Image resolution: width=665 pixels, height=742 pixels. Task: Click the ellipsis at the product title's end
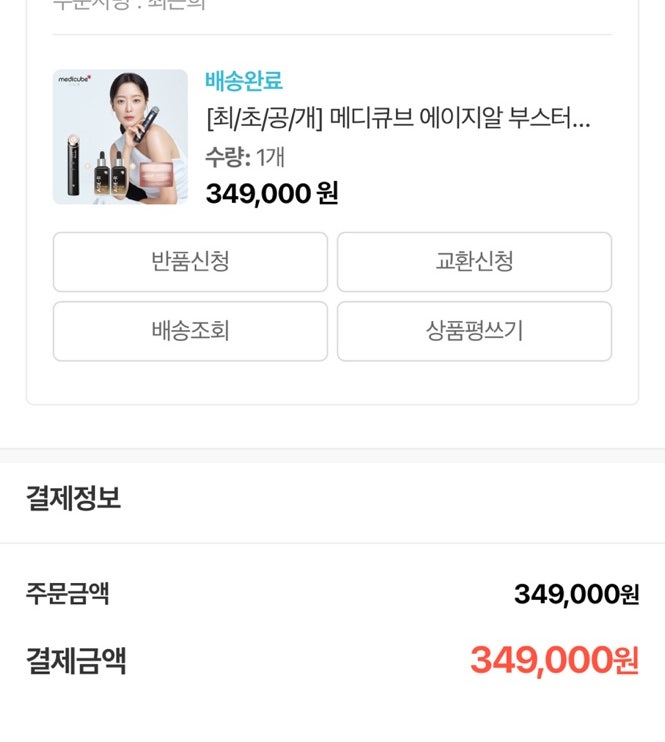click(584, 121)
